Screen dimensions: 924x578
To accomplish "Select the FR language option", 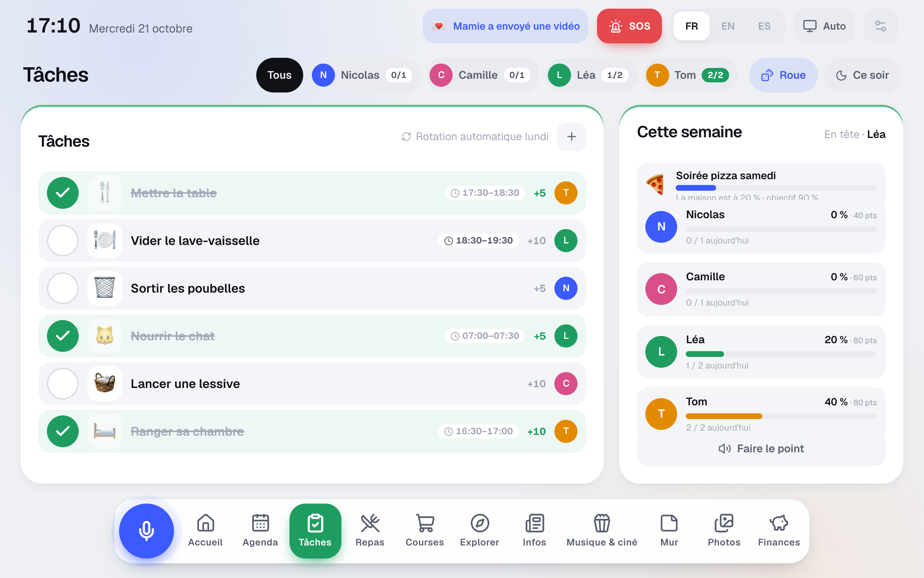I will 692,26.
